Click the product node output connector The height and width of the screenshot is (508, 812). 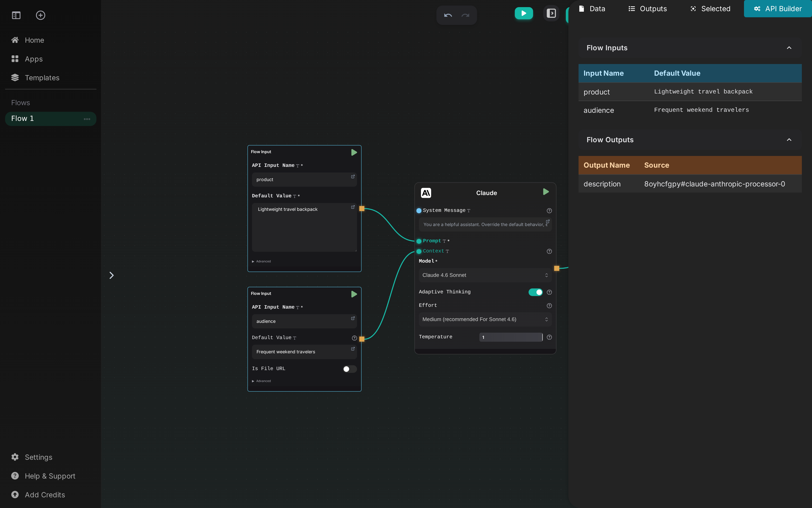tap(362, 209)
